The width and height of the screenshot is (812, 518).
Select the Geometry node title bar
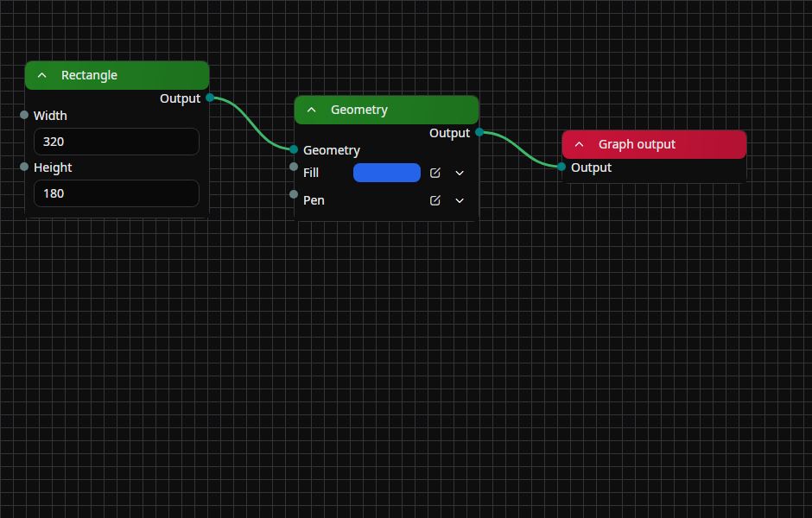[x=386, y=110]
